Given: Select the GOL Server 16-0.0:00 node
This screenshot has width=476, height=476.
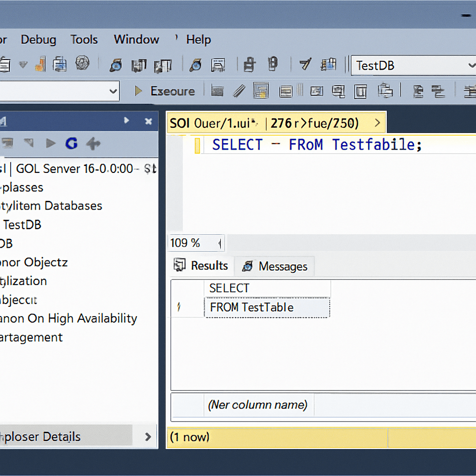Looking at the screenshot, I should [79, 169].
